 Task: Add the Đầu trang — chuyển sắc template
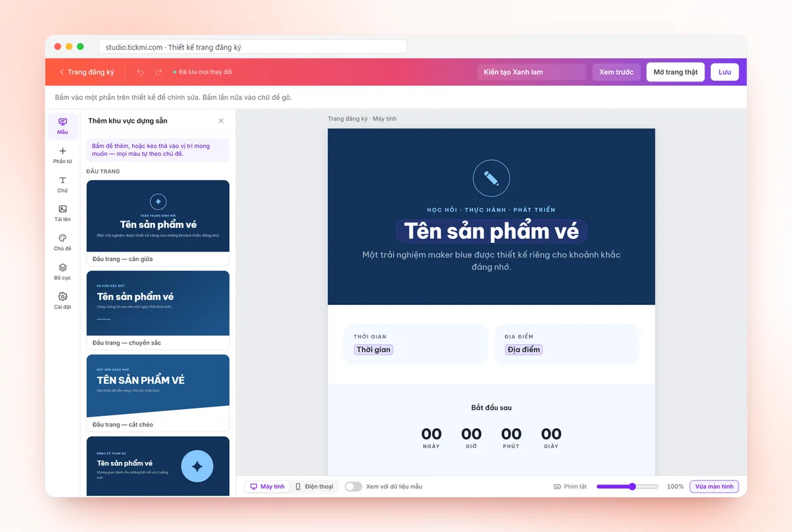click(158, 310)
